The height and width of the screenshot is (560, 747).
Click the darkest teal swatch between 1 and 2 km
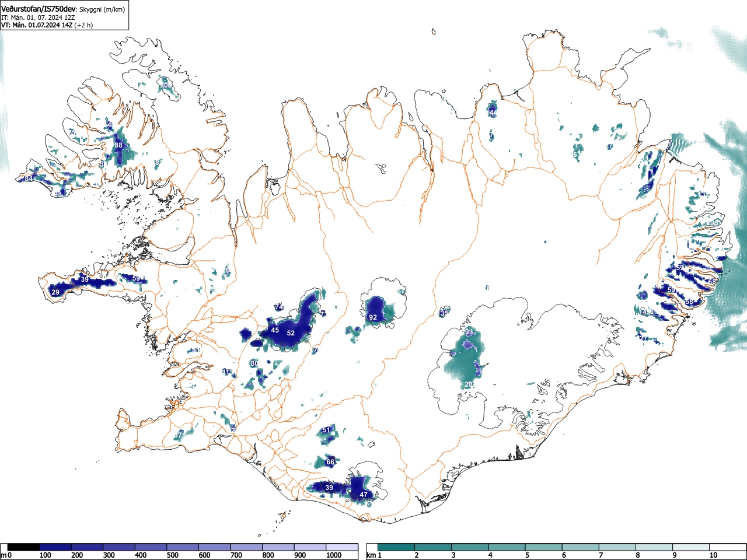click(396, 547)
